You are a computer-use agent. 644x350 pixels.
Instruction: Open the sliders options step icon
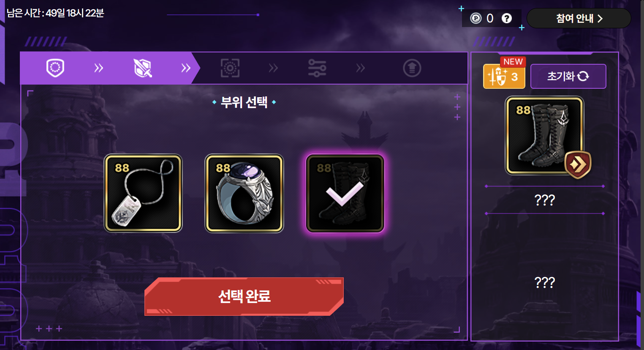(x=317, y=68)
